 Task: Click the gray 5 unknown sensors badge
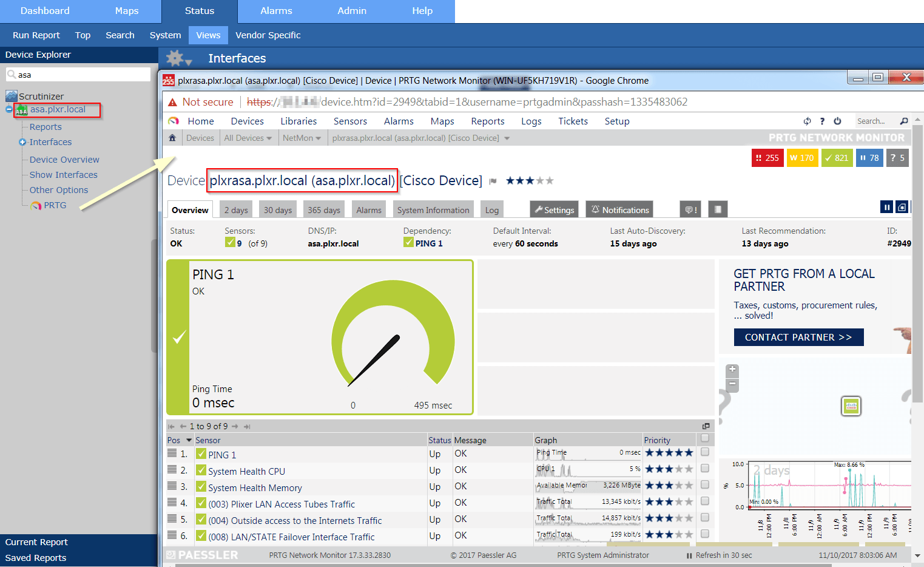897,158
